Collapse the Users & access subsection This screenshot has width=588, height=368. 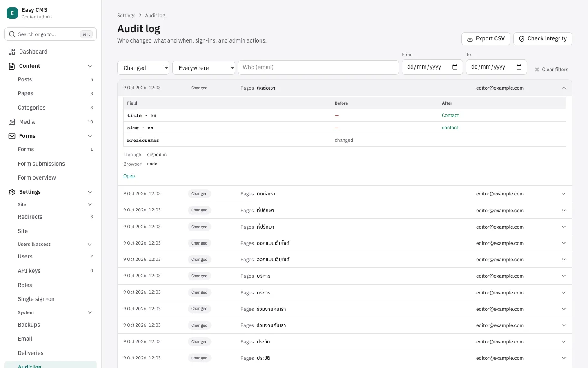90,244
